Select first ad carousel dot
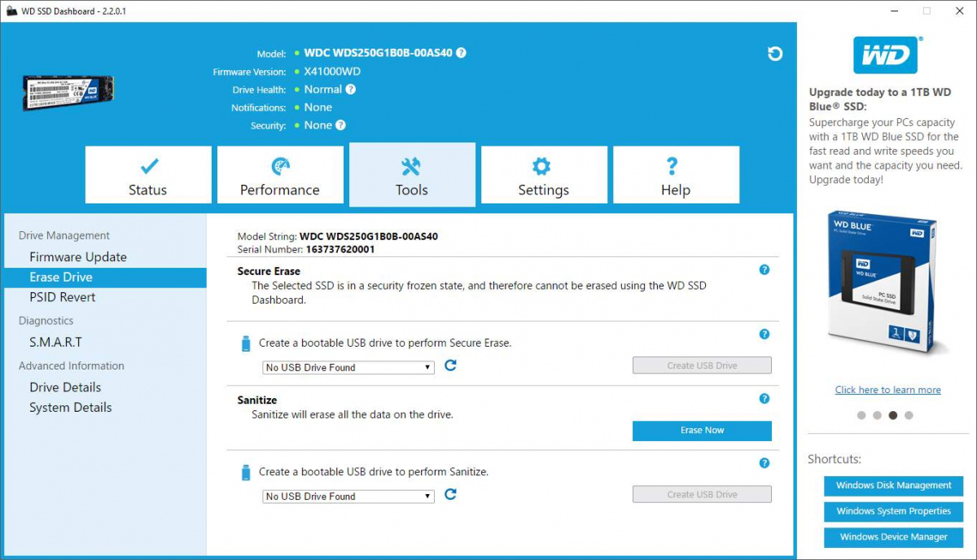 pyautogui.click(x=861, y=415)
